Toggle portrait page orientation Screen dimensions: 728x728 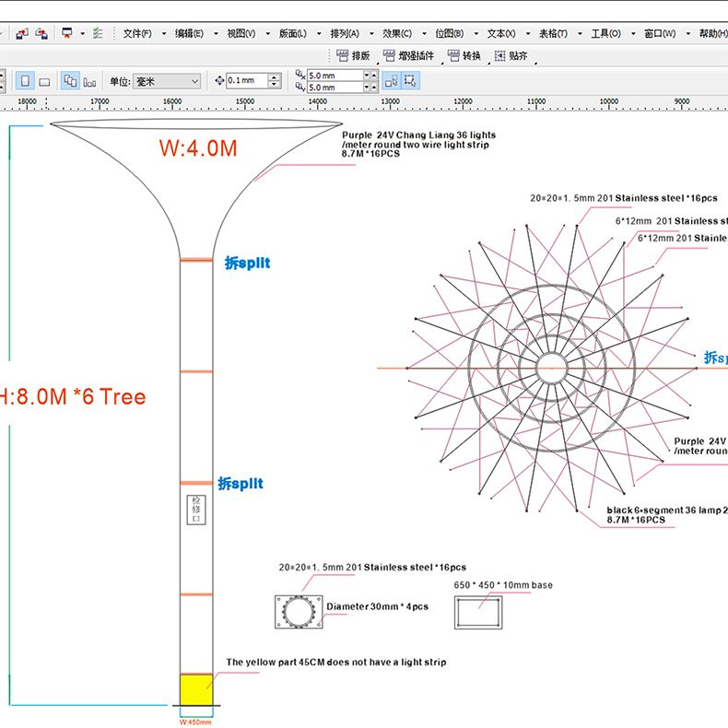25,81
